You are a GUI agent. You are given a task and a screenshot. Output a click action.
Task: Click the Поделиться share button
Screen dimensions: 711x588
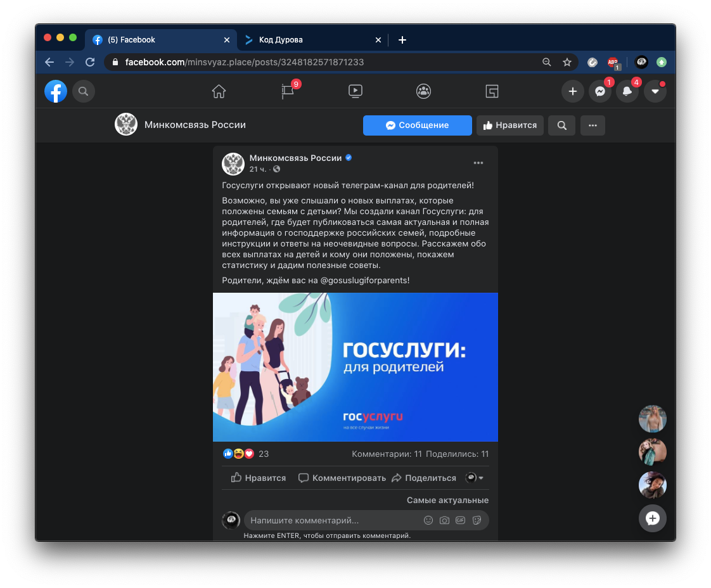click(x=424, y=478)
